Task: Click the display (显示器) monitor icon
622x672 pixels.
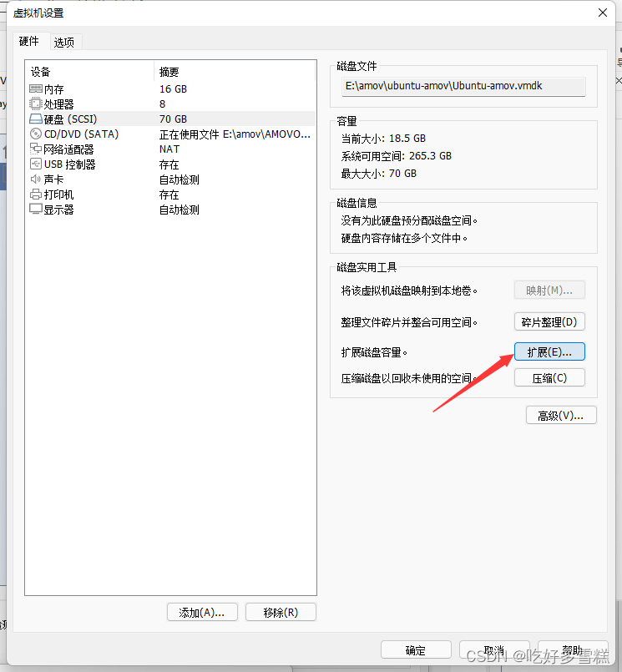Action: click(36, 210)
